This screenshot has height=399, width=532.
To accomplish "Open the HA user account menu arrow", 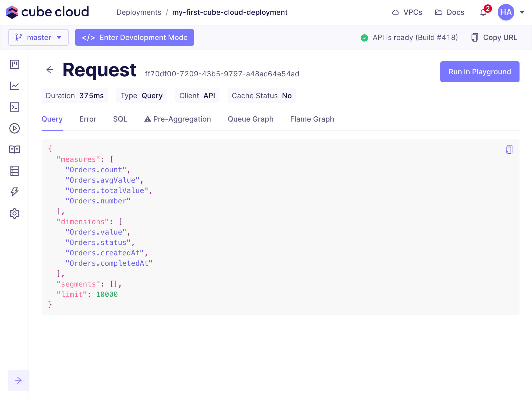I will (522, 12).
